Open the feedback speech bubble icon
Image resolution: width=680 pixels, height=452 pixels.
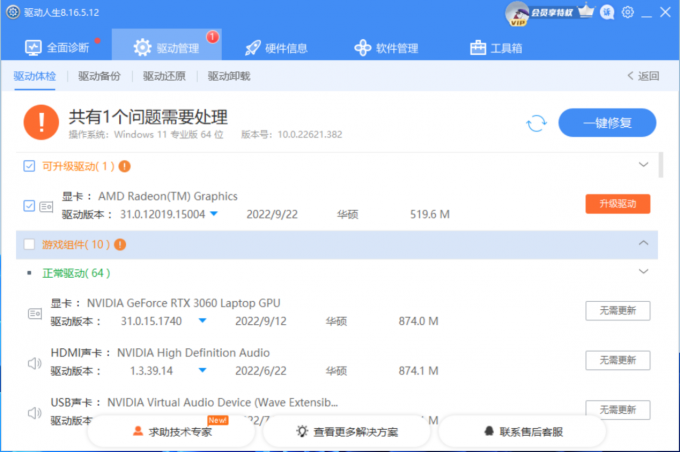click(606, 12)
